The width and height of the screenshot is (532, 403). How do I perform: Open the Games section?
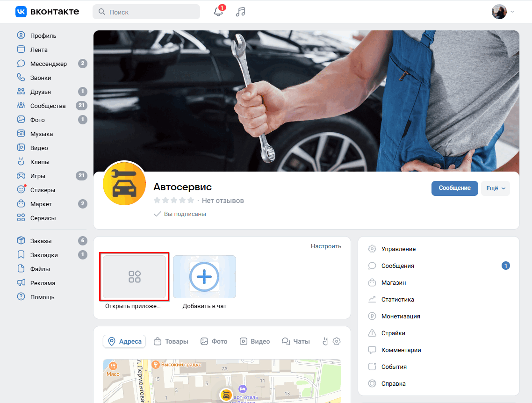coord(37,176)
